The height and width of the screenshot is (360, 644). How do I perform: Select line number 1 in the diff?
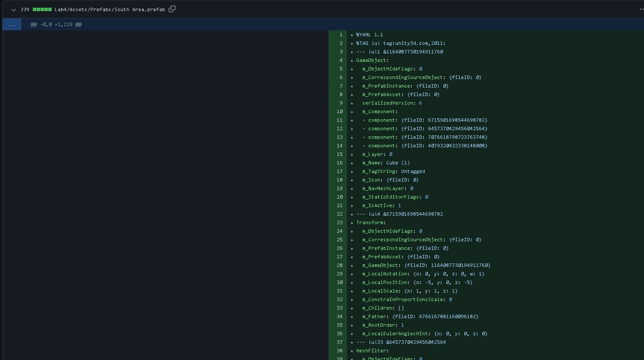[341, 35]
